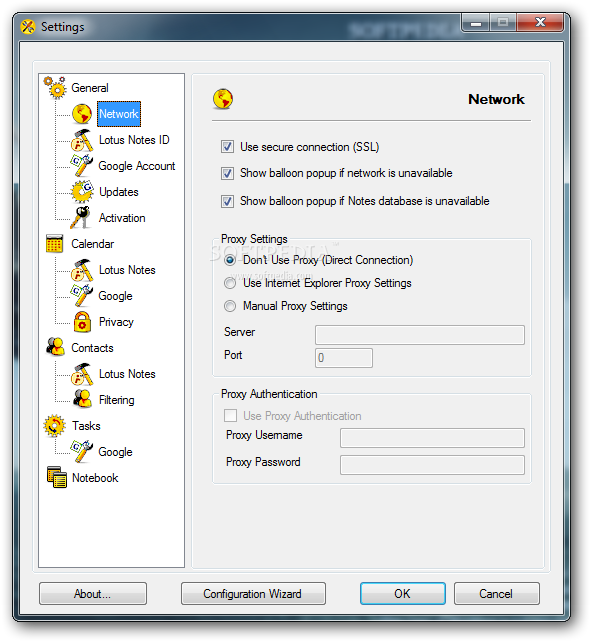Toggle balloon popup if Notes database unavailable

point(227,201)
